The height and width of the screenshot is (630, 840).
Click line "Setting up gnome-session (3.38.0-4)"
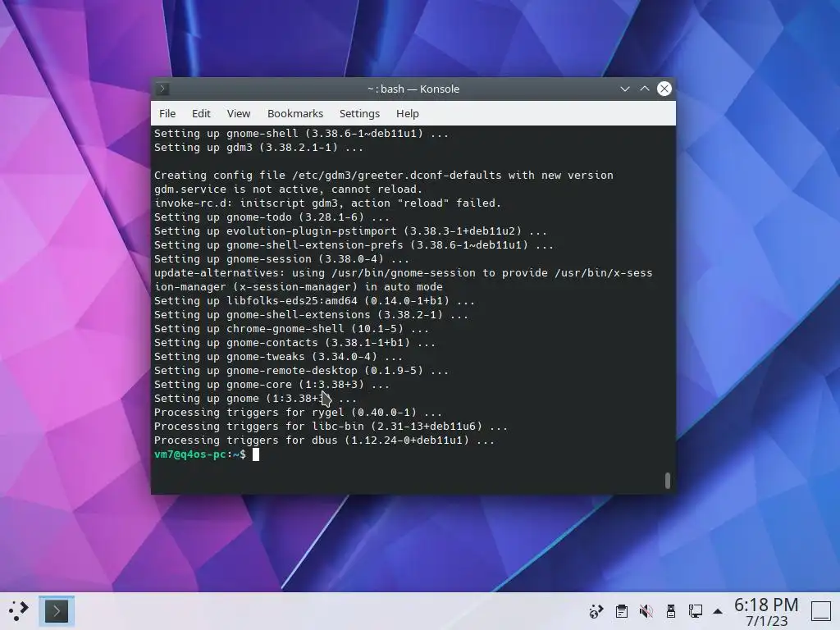[x=282, y=258]
